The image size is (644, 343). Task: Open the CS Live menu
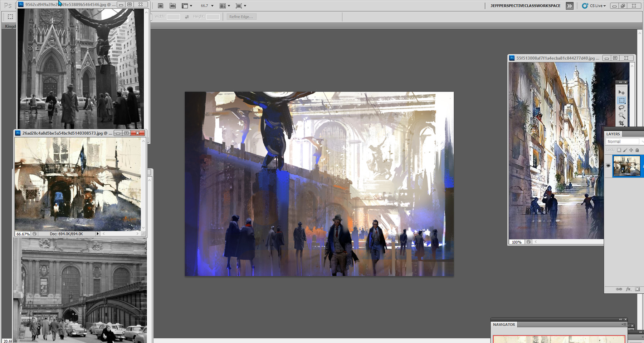coord(594,6)
